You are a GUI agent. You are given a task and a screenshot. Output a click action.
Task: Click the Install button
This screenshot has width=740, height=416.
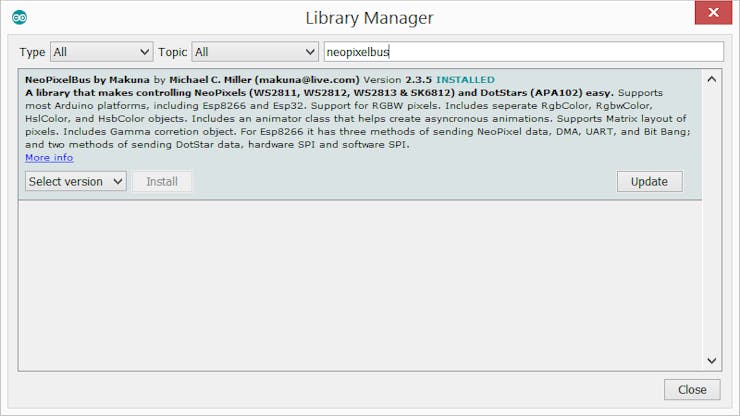click(x=162, y=181)
